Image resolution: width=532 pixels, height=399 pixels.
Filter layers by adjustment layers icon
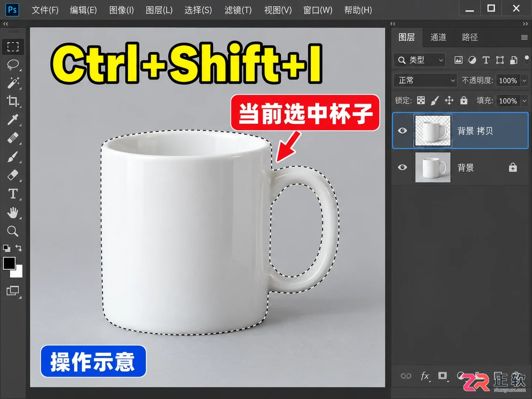click(472, 60)
